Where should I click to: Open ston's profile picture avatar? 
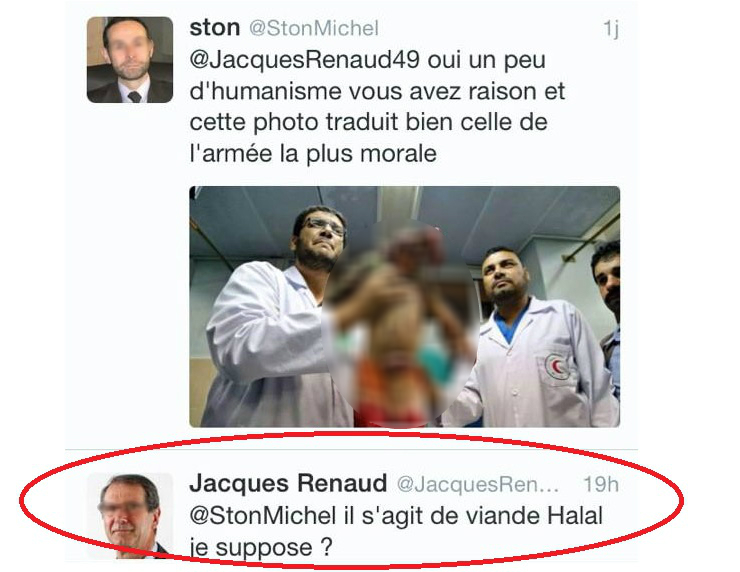[130, 60]
